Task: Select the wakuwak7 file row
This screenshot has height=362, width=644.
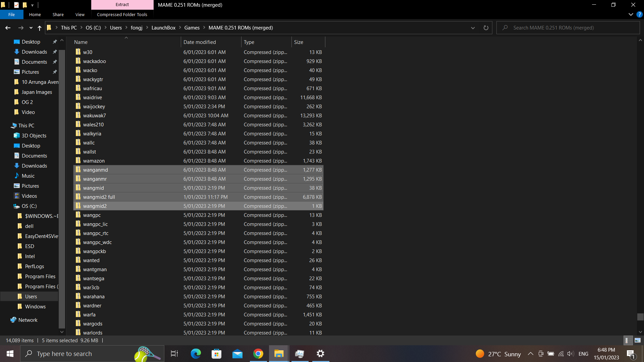Action: pos(198,116)
